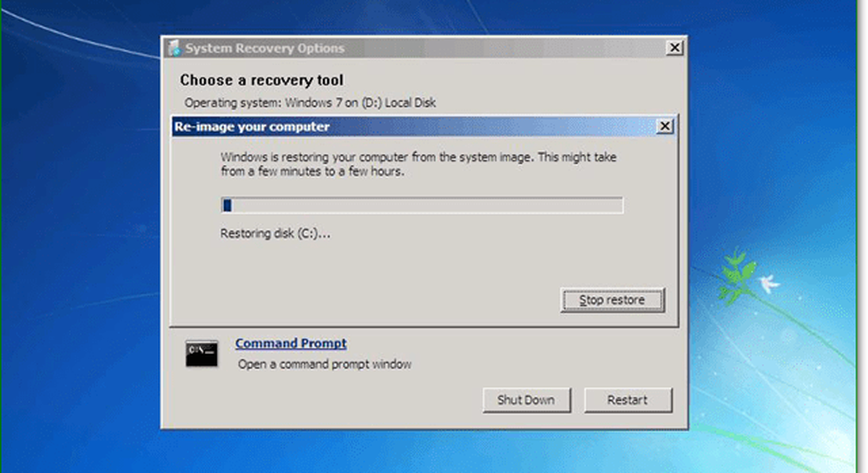
Task: Click the Shut Down button
Action: coord(526,400)
